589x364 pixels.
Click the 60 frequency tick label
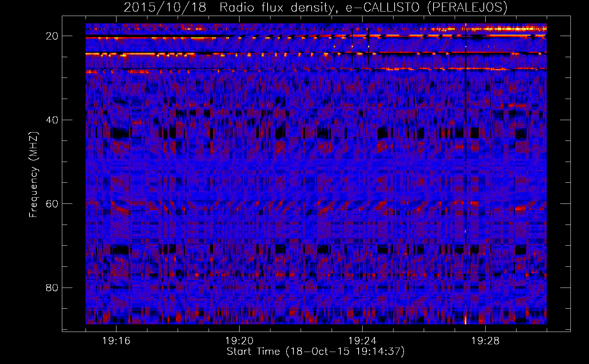click(x=52, y=204)
